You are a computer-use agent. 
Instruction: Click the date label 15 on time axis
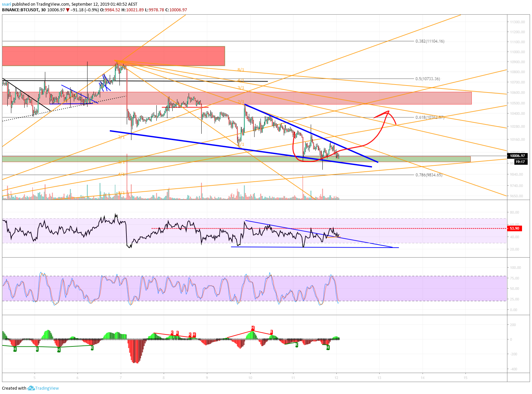[x=465, y=378]
